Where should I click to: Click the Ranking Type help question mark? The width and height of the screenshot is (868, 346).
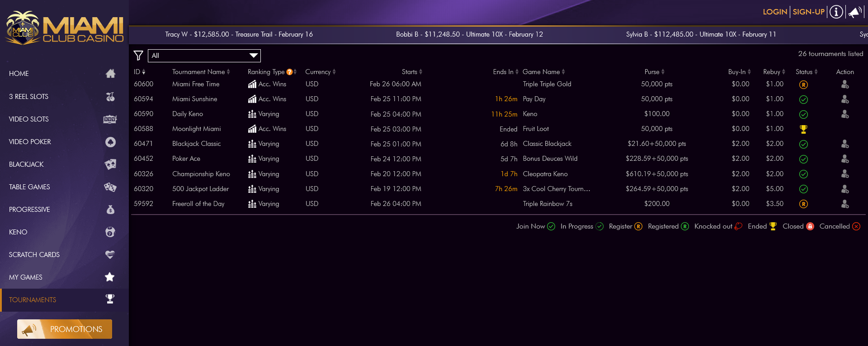tap(289, 72)
